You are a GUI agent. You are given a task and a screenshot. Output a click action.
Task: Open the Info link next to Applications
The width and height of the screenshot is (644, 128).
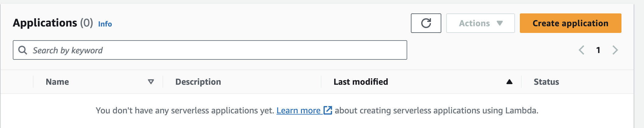click(x=105, y=24)
